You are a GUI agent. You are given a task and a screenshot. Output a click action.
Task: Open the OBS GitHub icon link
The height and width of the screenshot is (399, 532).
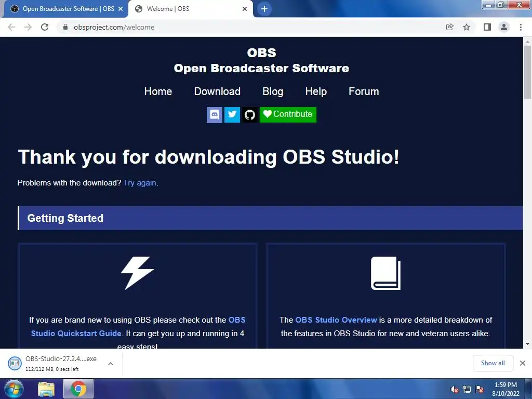click(250, 115)
